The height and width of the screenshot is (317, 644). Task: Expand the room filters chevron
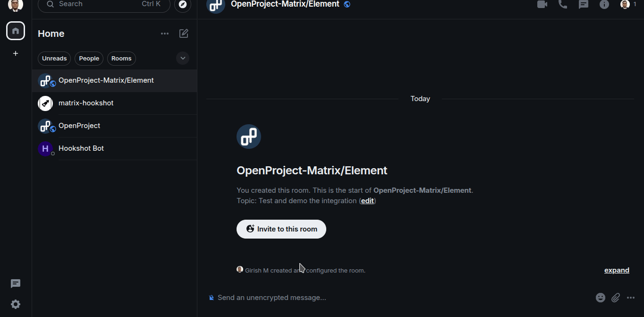[183, 58]
